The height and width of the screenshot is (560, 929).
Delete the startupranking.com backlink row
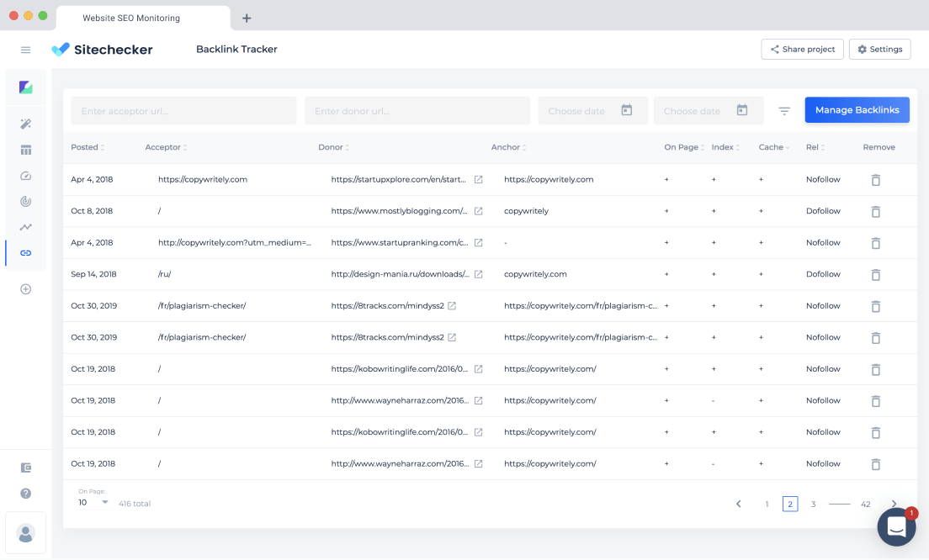pyautogui.click(x=876, y=243)
